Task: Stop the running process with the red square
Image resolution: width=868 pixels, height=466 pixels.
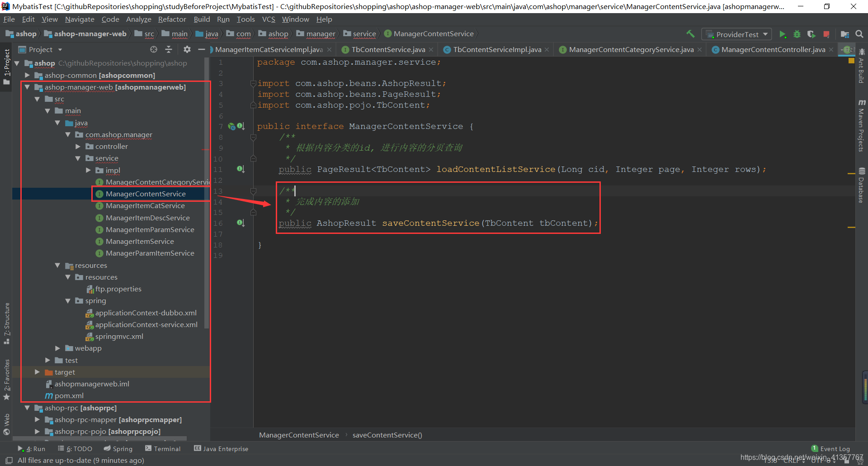Action: point(826,34)
